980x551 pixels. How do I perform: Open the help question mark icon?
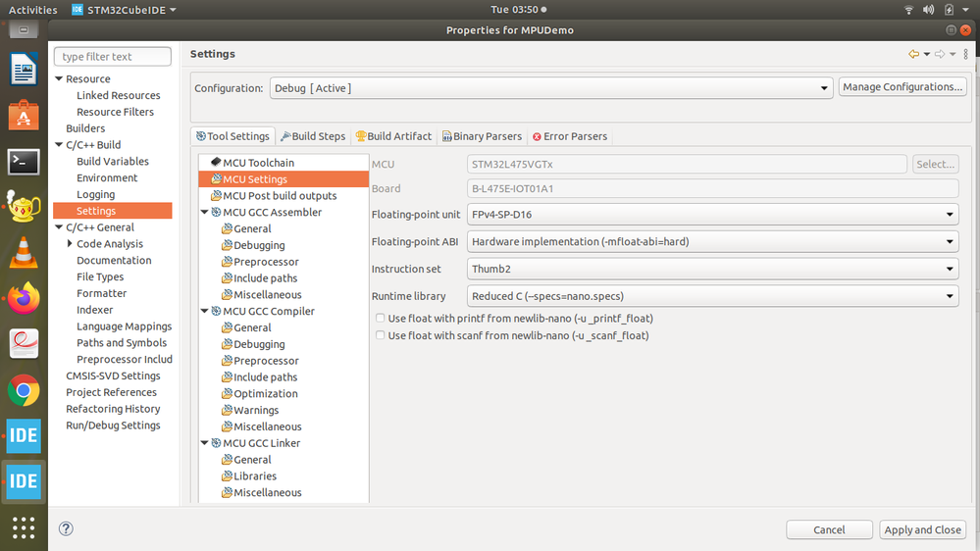(x=66, y=528)
